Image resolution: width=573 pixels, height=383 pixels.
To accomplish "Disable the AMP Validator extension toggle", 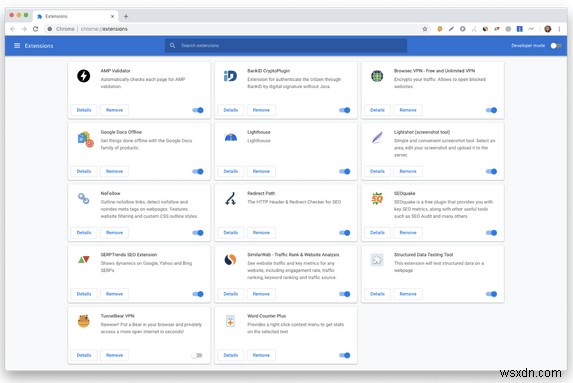I will pyautogui.click(x=198, y=110).
